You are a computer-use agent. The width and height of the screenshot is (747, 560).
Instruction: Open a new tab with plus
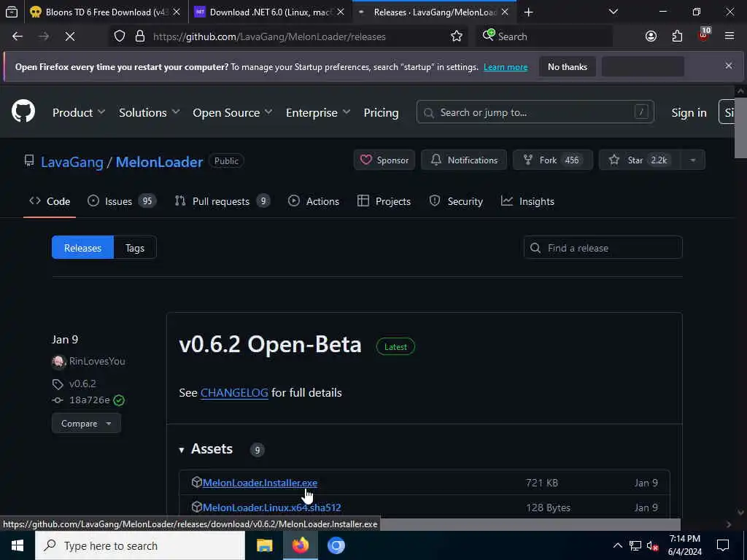[x=528, y=12]
